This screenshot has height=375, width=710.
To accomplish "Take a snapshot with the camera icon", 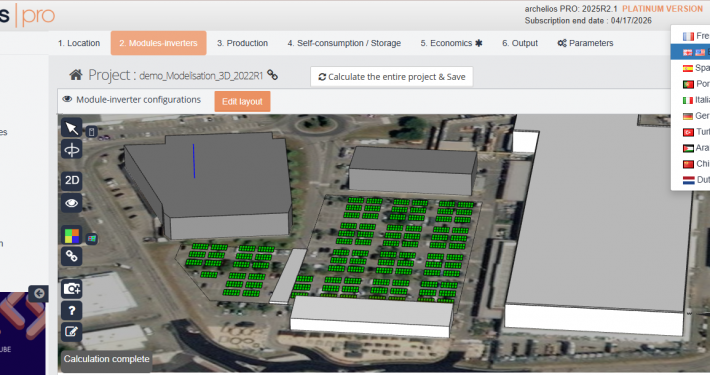I will (x=72, y=288).
